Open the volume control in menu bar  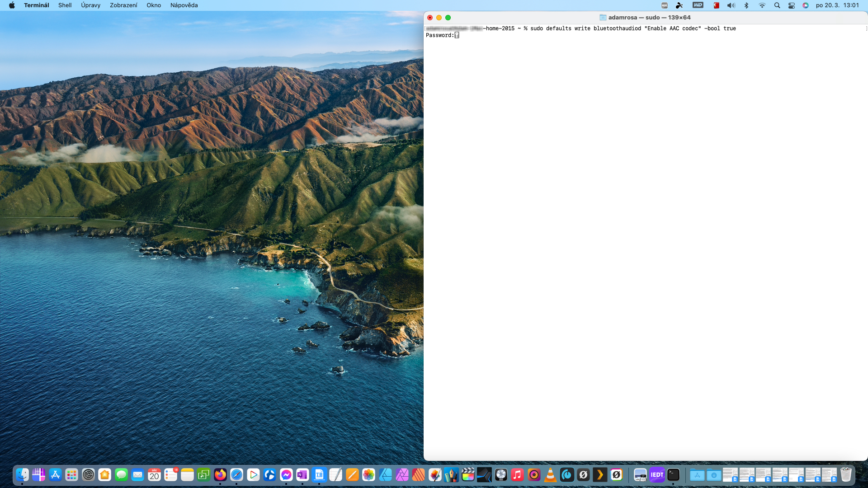[731, 5]
